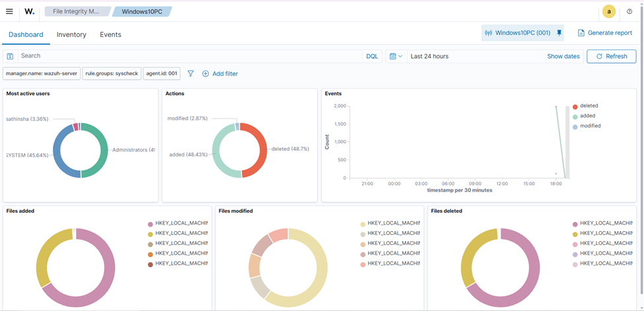Click the deleted (48.7%) donut slice label
The width and height of the screenshot is (644, 311).
(x=291, y=149)
